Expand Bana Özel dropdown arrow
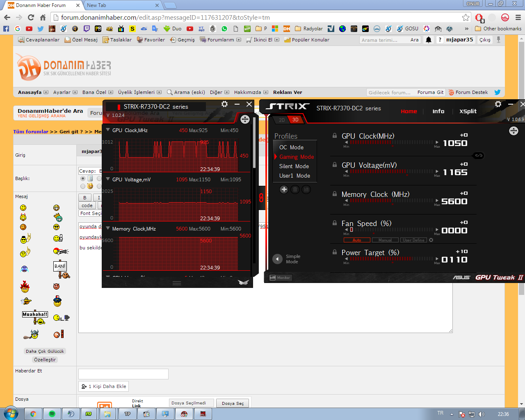Image resolution: width=525 pixels, height=420 pixels. [x=111, y=92]
